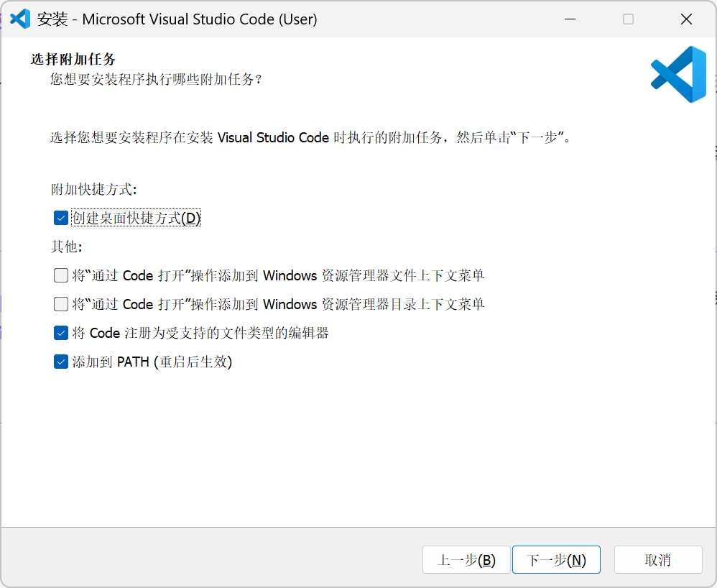The height and width of the screenshot is (588, 717).
Task: Cancel setup with the 取消 button
Action: (657, 560)
